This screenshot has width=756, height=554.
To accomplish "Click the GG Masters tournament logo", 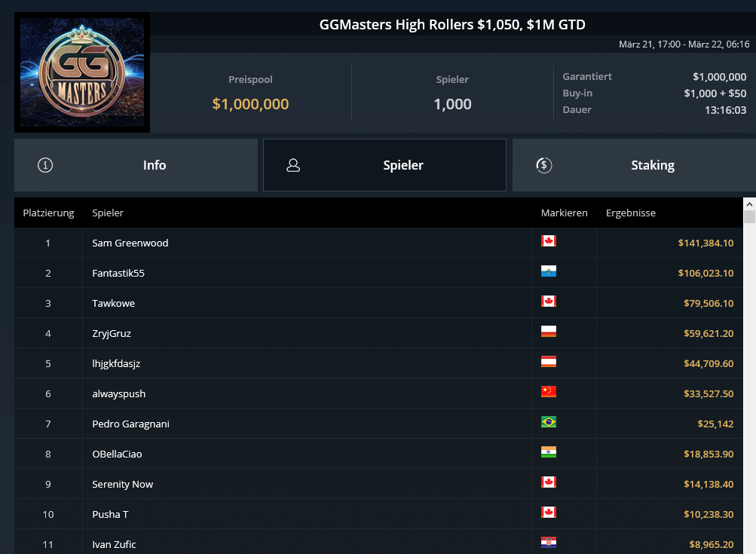I will (82, 72).
